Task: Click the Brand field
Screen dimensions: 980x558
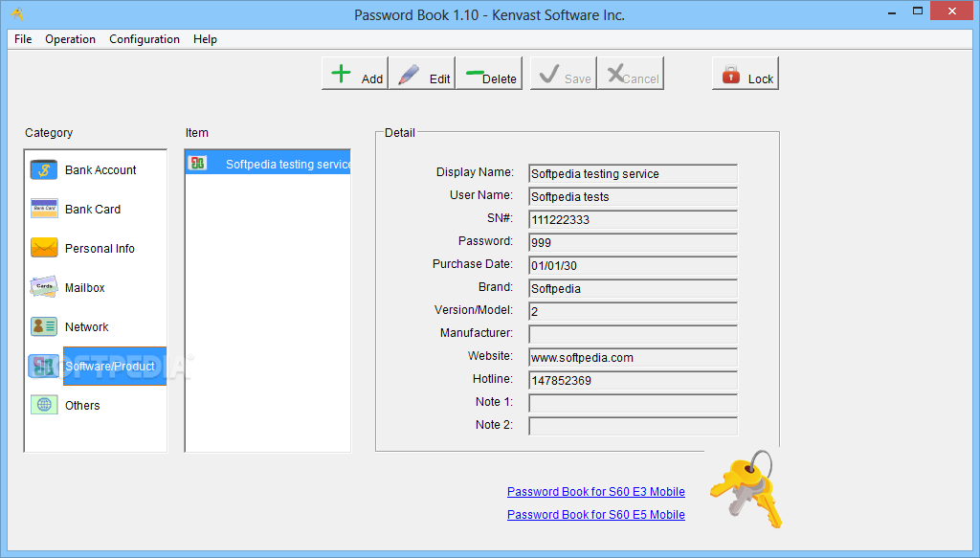Action: tap(633, 289)
